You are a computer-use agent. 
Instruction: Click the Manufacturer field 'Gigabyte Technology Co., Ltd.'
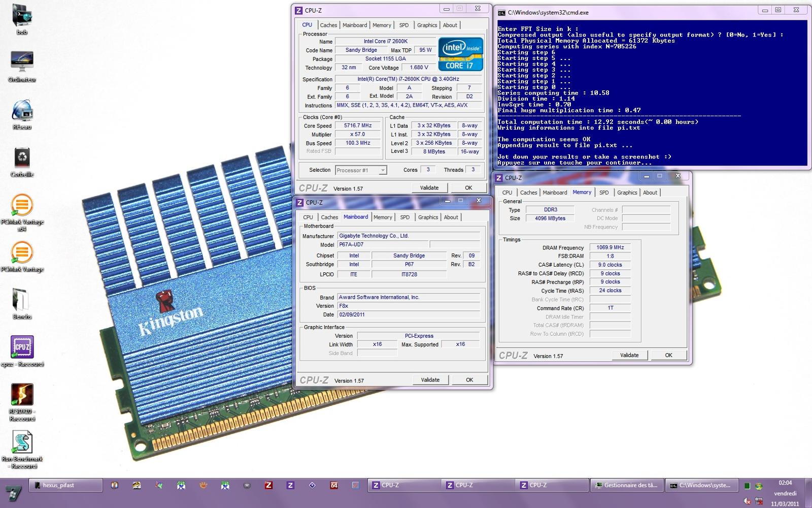[409, 236]
